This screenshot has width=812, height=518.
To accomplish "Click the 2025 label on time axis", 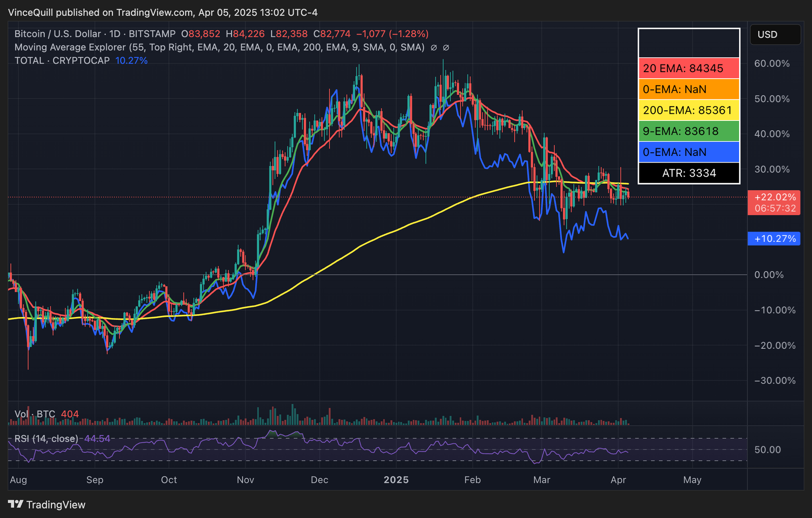I will (396, 480).
